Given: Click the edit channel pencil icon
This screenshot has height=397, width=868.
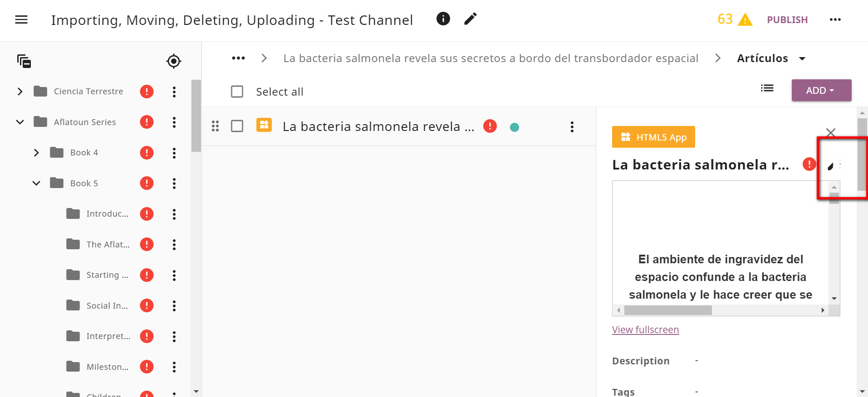Looking at the screenshot, I should coord(471,19).
